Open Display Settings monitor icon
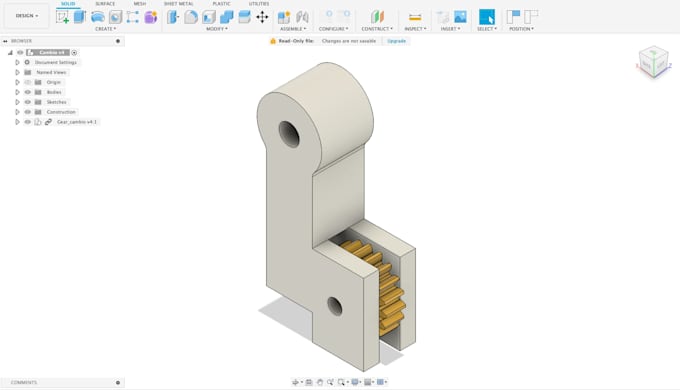 355,382
